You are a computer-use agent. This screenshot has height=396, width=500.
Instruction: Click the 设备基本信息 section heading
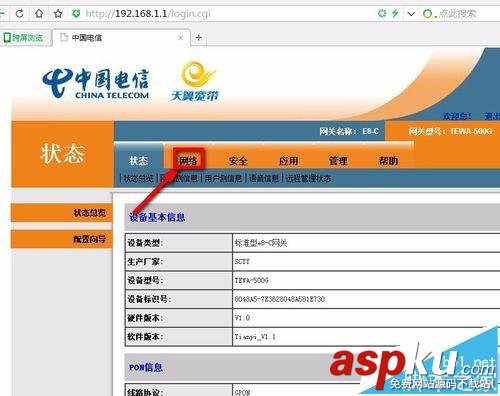[x=157, y=217]
